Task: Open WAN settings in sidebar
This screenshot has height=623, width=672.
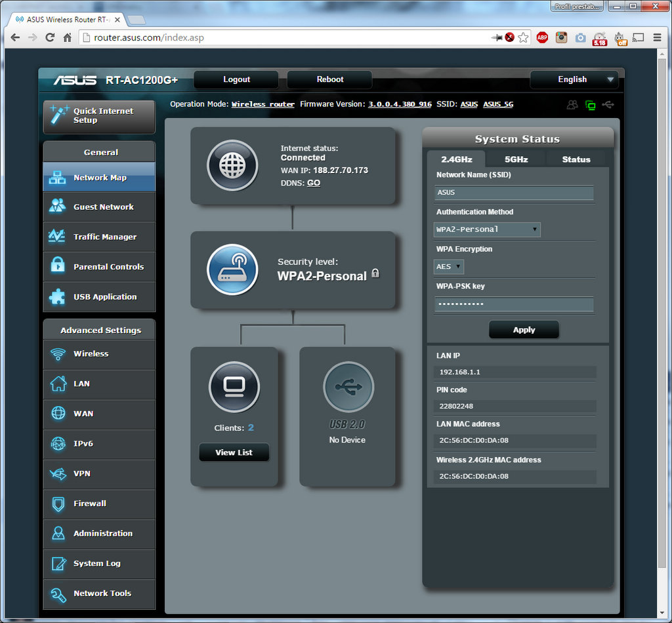Action: pyautogui.click(x=99, y=414)
